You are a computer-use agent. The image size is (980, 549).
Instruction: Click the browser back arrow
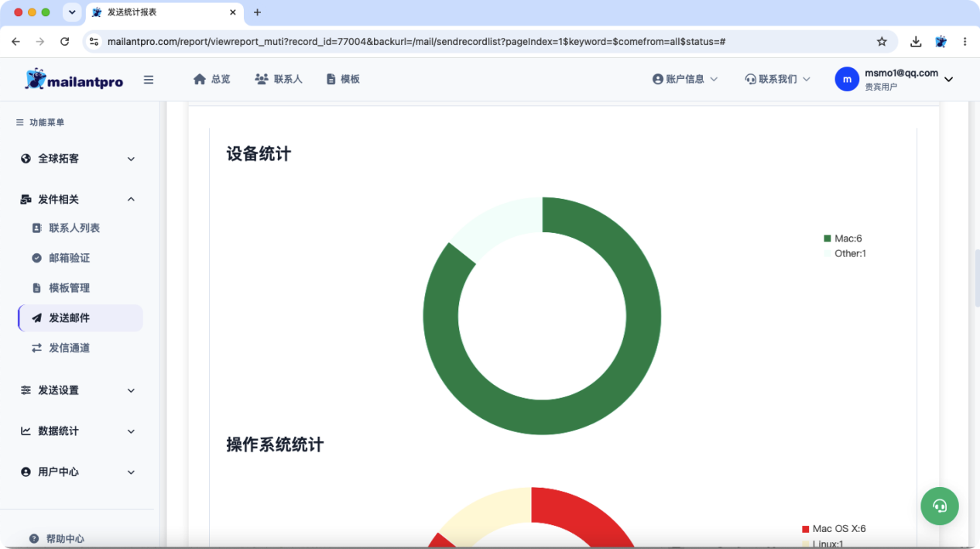click(x=15, y=42)
